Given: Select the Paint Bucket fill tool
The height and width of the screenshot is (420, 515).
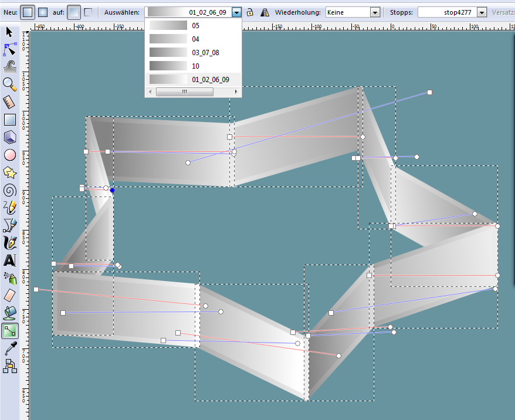Looking at the screenshot, I should 9,313.
